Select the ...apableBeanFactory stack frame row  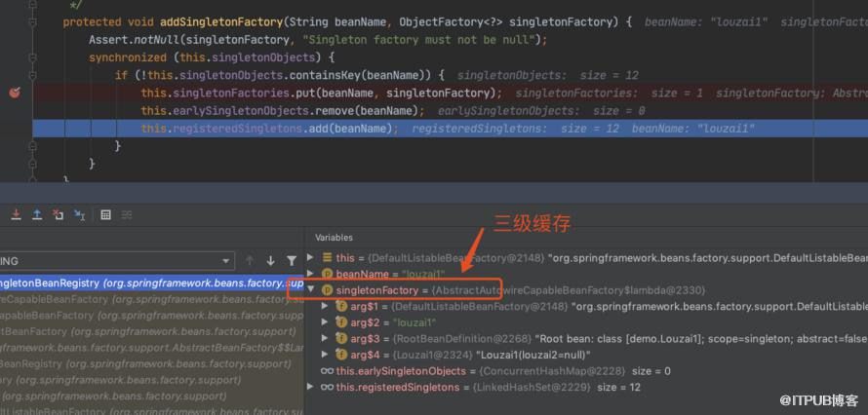pos(152,315)
